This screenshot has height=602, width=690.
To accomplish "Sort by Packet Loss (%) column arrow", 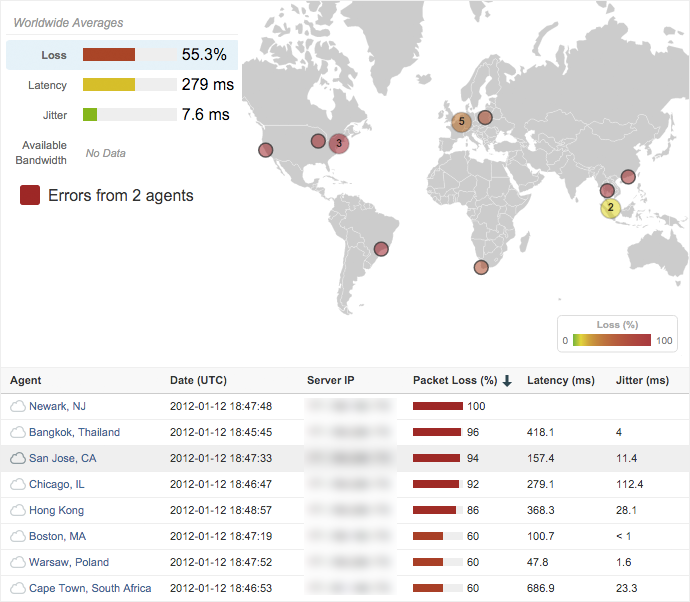I will pos(507,381).
